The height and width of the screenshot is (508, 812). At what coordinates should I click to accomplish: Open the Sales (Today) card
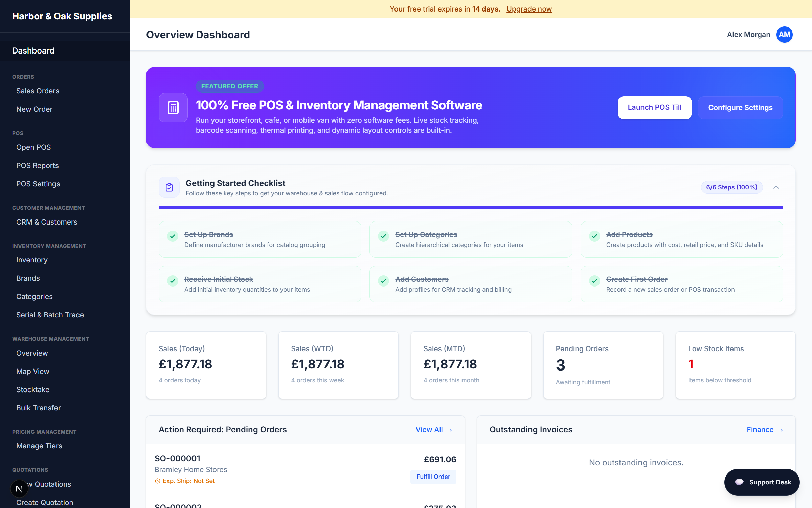(206, 365)
